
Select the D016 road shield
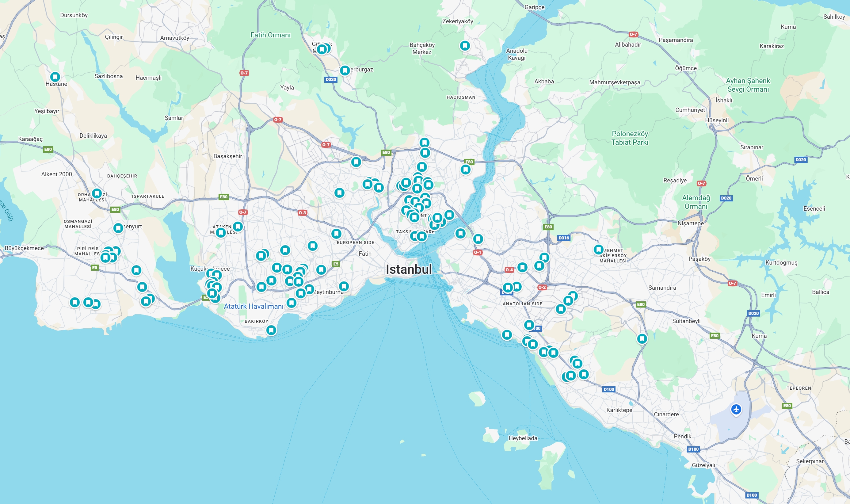(x=563, y=238)
